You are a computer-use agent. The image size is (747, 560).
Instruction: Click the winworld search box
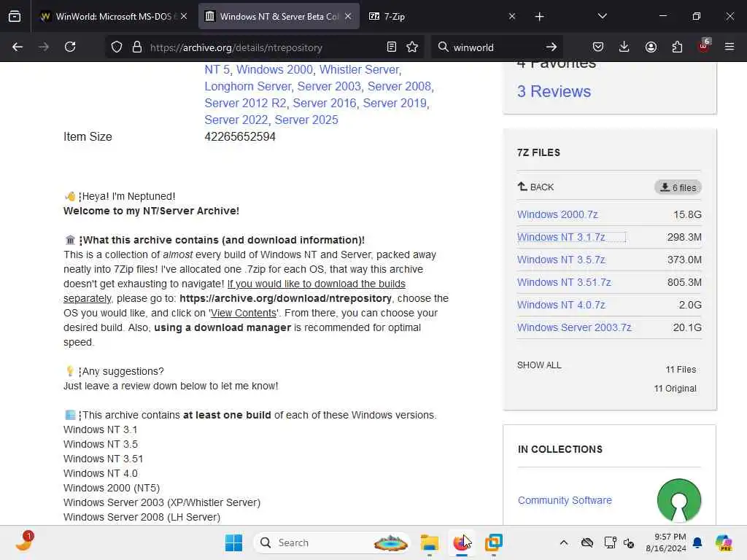495,47
